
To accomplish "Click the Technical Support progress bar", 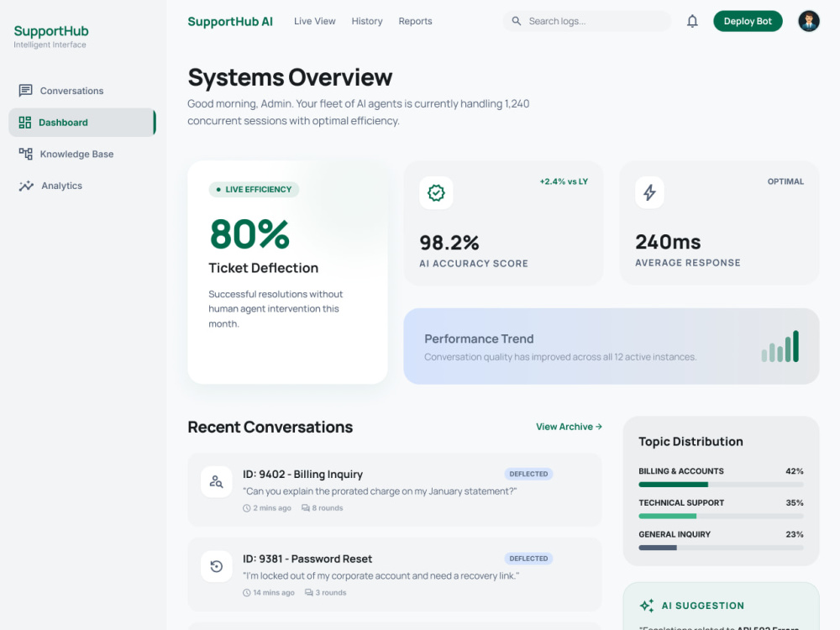I will click(721, 517).
